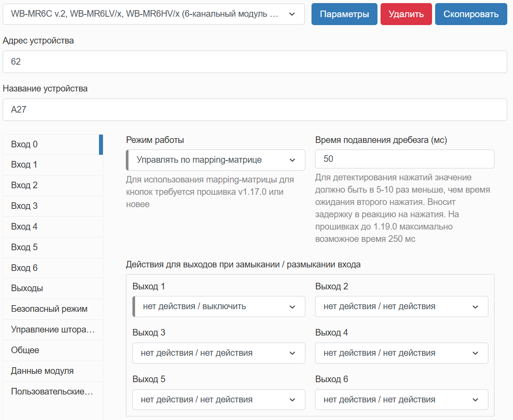
Task: Open the Выход 1 action dropdown
Action: point(219,307)
